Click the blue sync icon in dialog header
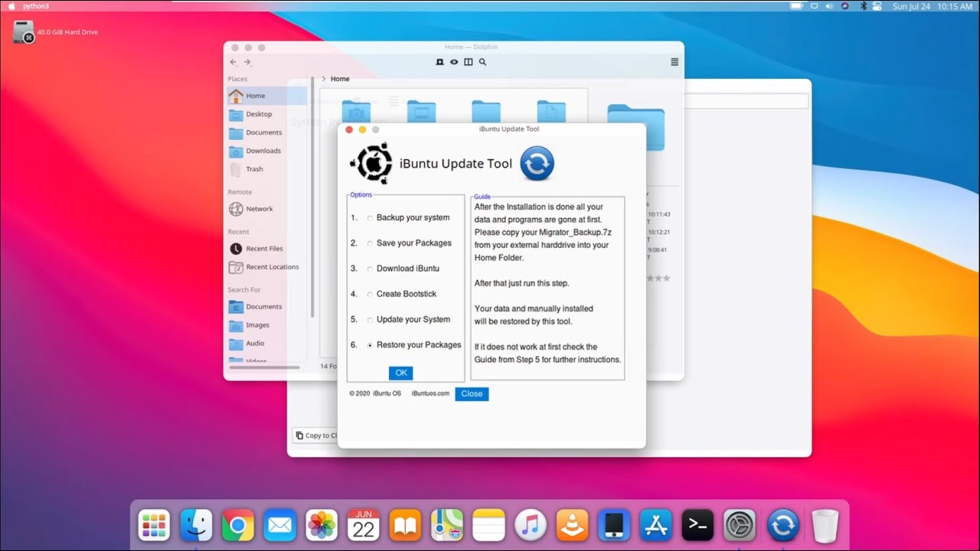980x551 pixels. coord(537,164)
